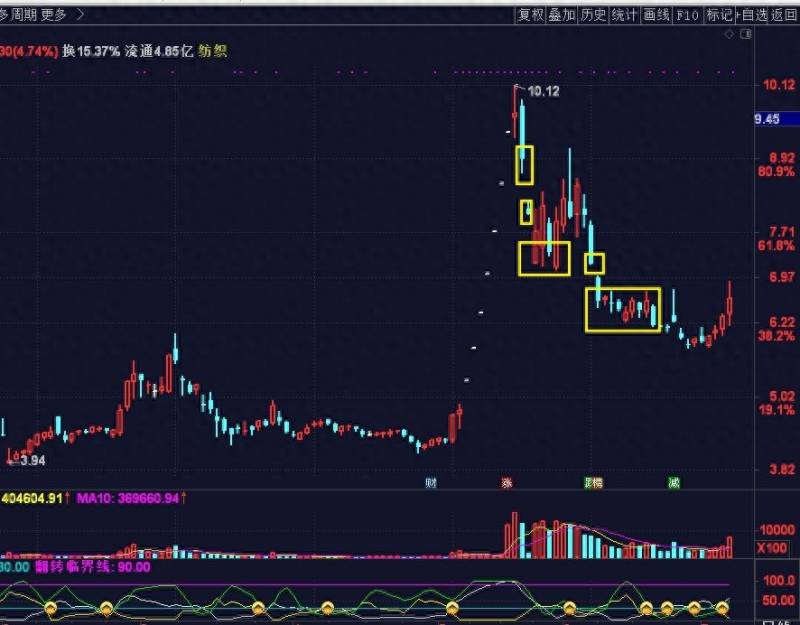This screenshot has width=800, height=625.
Task: Expand the 更多 periods arrow
Action: (x=80, y=15)
